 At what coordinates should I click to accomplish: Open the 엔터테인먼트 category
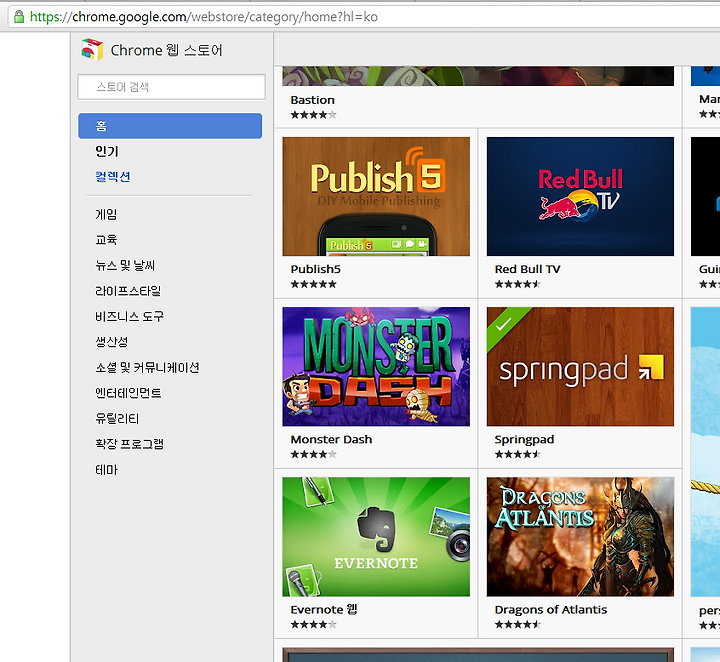(128, 393)
